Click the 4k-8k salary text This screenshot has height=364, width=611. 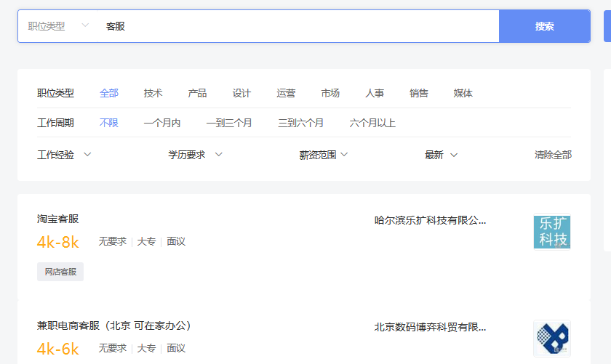click(58, 242)
